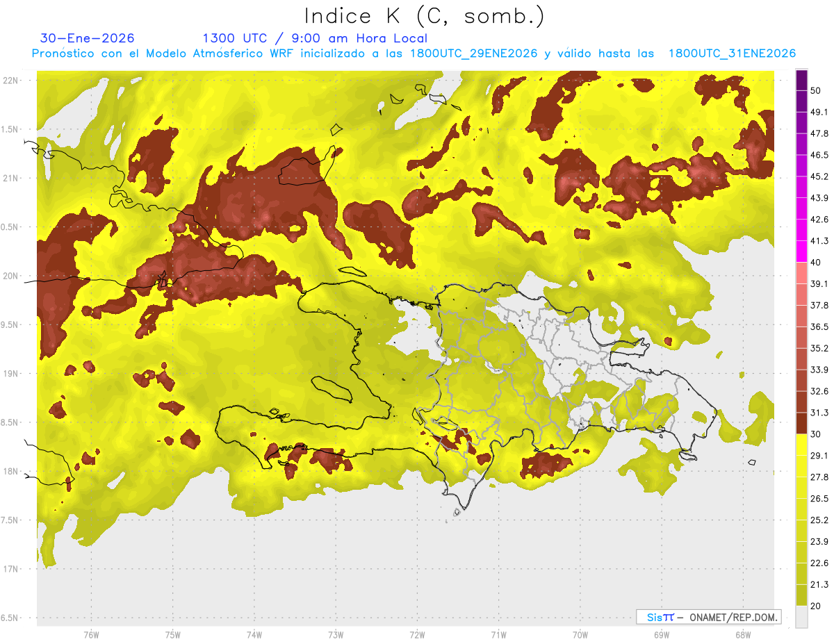Click bright yellow colorbar segment between 29.1 and 30
The image size is (834, 644).
[x=801, y=445]
